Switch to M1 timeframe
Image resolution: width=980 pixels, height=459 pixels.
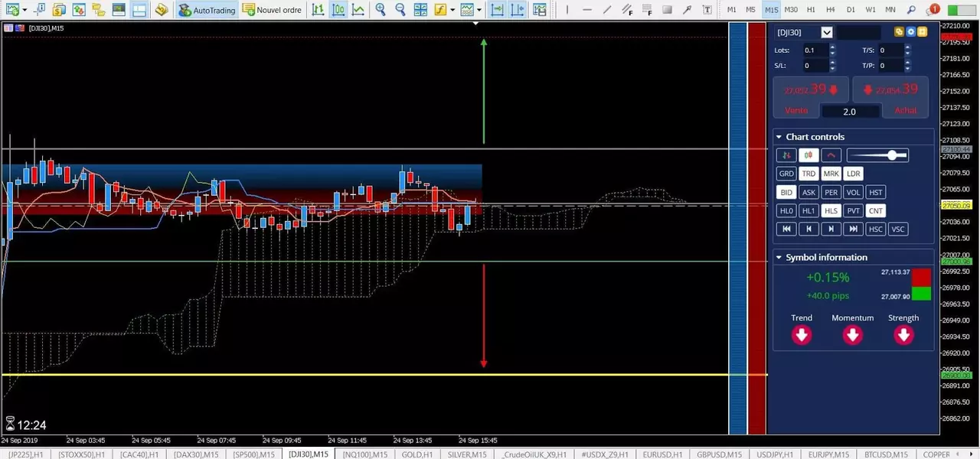click(x=732, y=10)
